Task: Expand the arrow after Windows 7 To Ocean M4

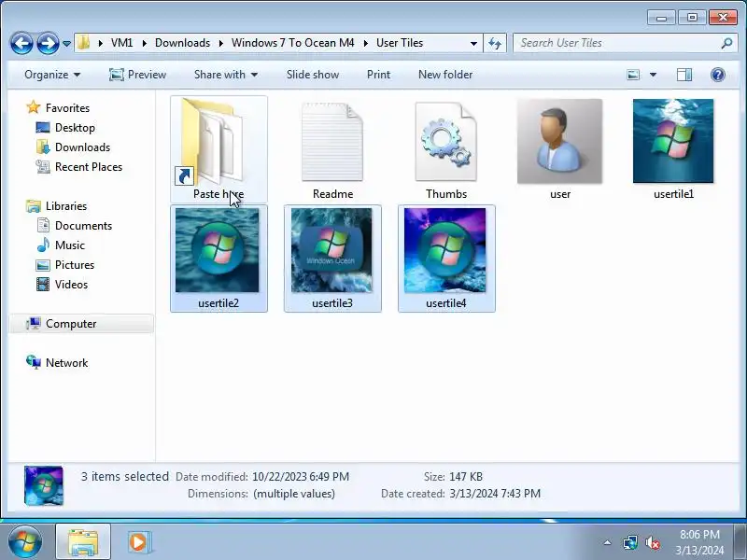Action: (366, 43)
